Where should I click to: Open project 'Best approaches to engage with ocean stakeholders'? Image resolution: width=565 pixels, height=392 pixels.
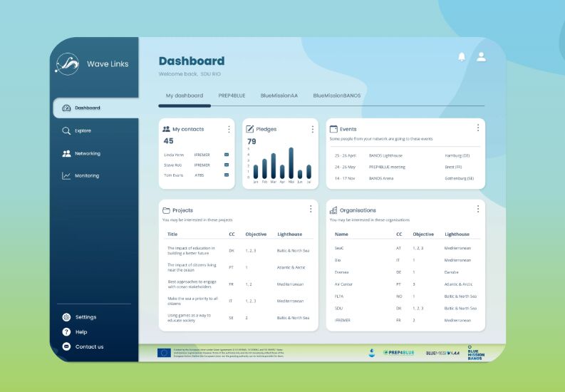click(239, 284)
